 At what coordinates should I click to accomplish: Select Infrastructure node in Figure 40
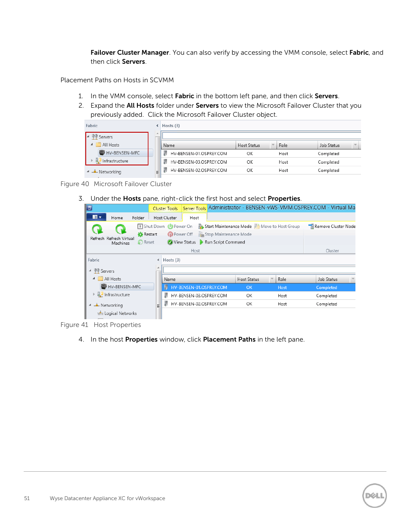coord(112,161)
